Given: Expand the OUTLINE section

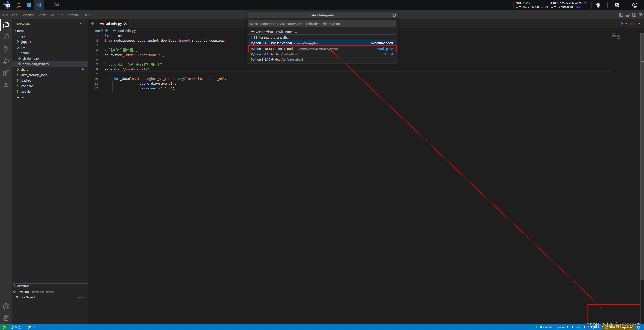Looking at the screenshot, I should pos(50,286).
